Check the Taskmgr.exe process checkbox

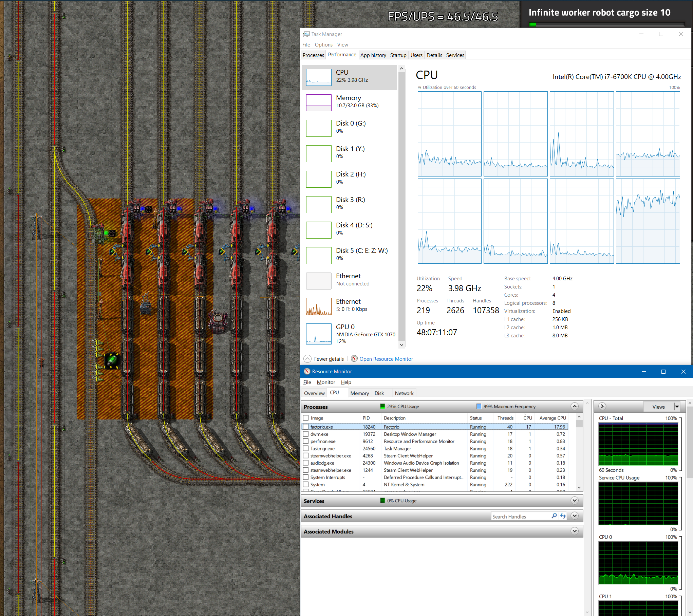click(x=306, y=448)
